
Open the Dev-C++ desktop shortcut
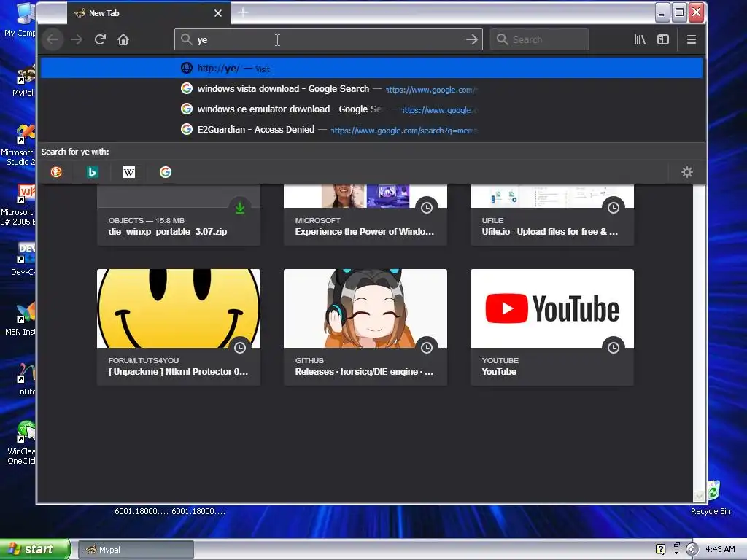pos(23,260)
